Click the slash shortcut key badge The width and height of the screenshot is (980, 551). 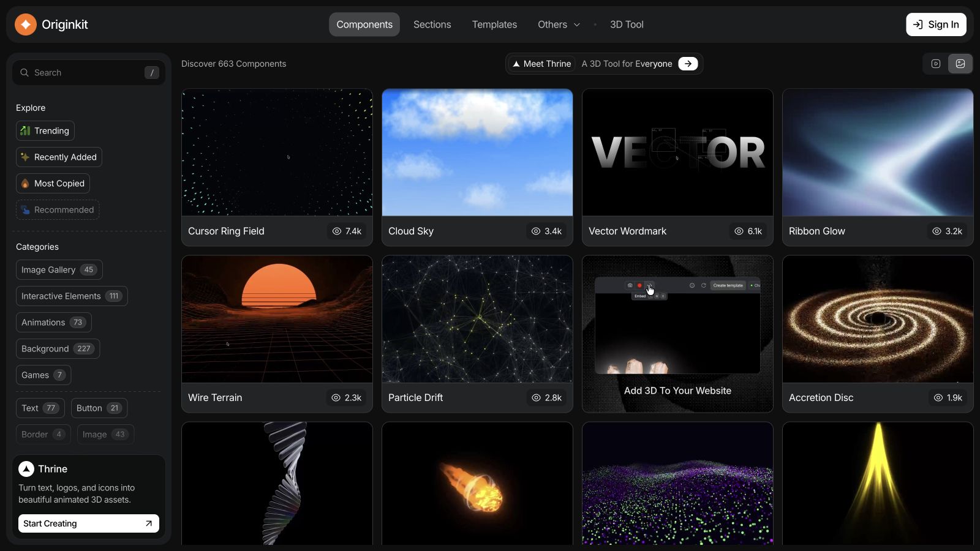152,72
